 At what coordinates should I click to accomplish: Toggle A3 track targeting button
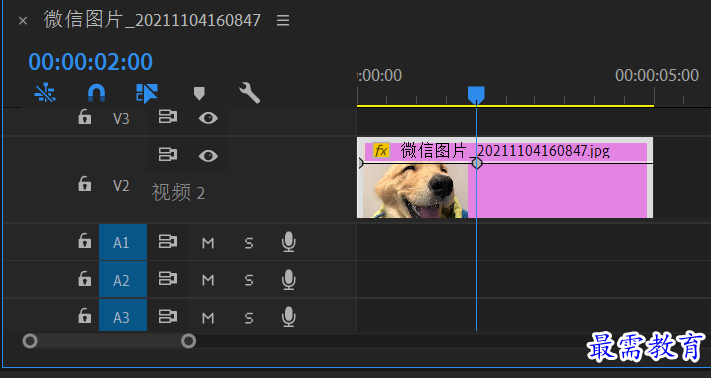123,315
